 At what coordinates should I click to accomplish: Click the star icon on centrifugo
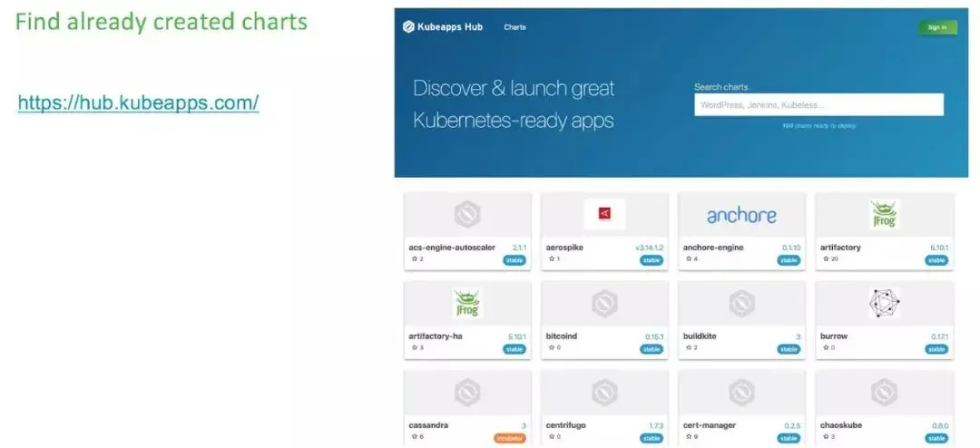[552, 436]
